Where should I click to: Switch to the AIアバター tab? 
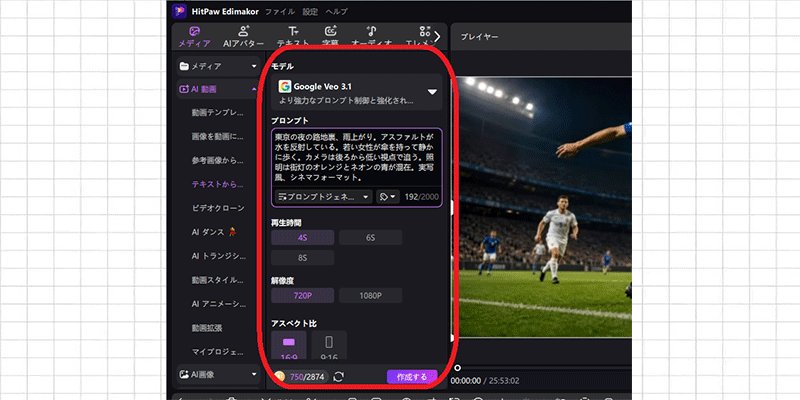[243, 37]
